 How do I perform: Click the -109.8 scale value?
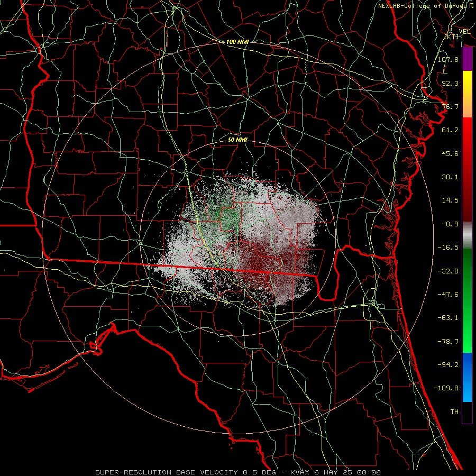click(x=446, y=388)
